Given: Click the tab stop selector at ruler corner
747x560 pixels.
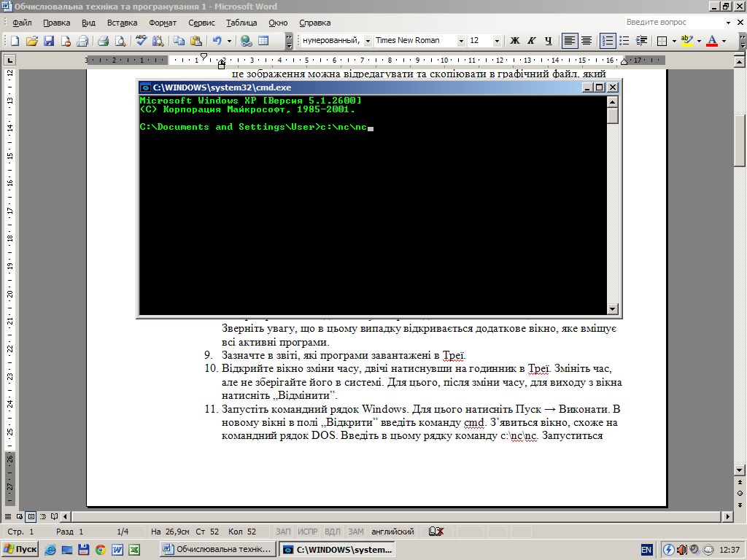Looking at the screenshot, I should pos(9,60).
